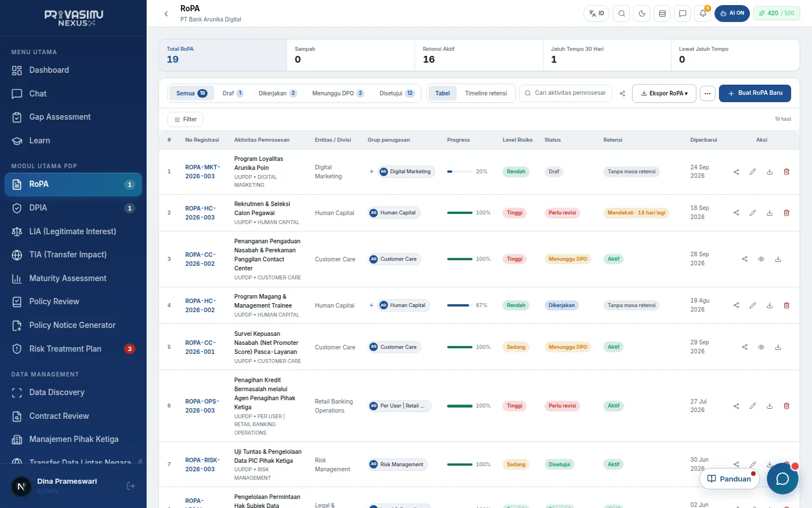Click the 20% progress bar for Program Loyalitas
This screenshot has width=812, height=508.
(x=460, y=172)
